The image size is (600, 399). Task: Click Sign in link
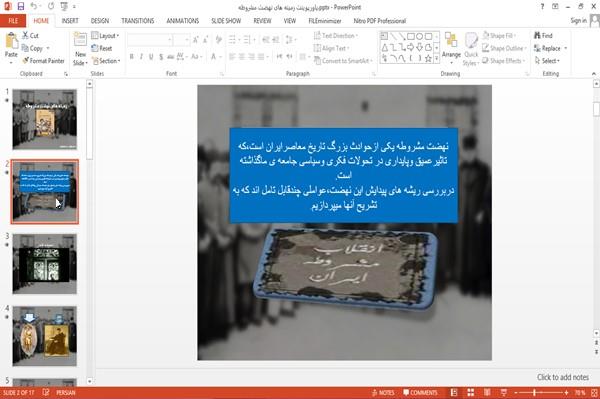click(x=578, y=21)
